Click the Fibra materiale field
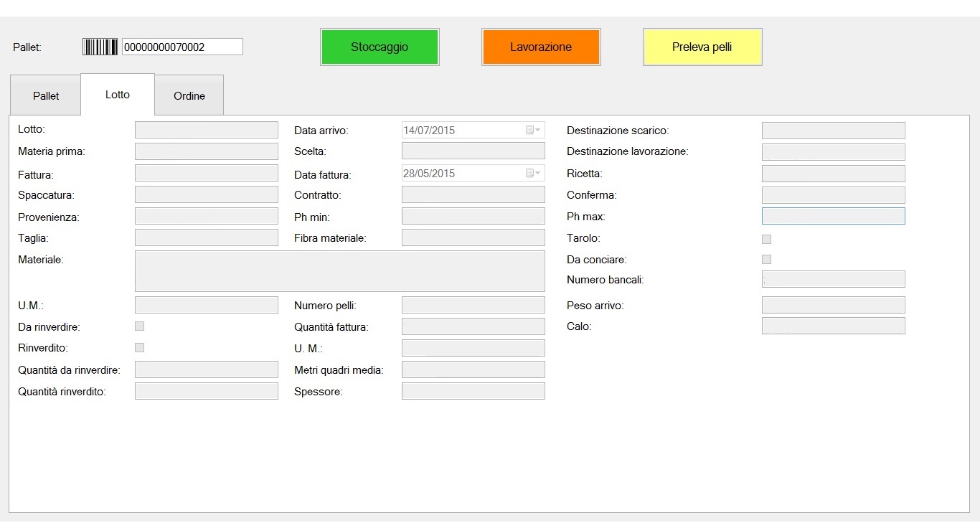Screen dimensions: 980x523 pos(473,237)
